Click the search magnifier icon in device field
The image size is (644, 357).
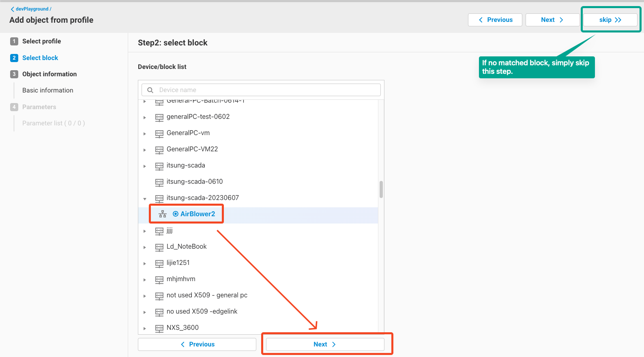click(150, 90)
